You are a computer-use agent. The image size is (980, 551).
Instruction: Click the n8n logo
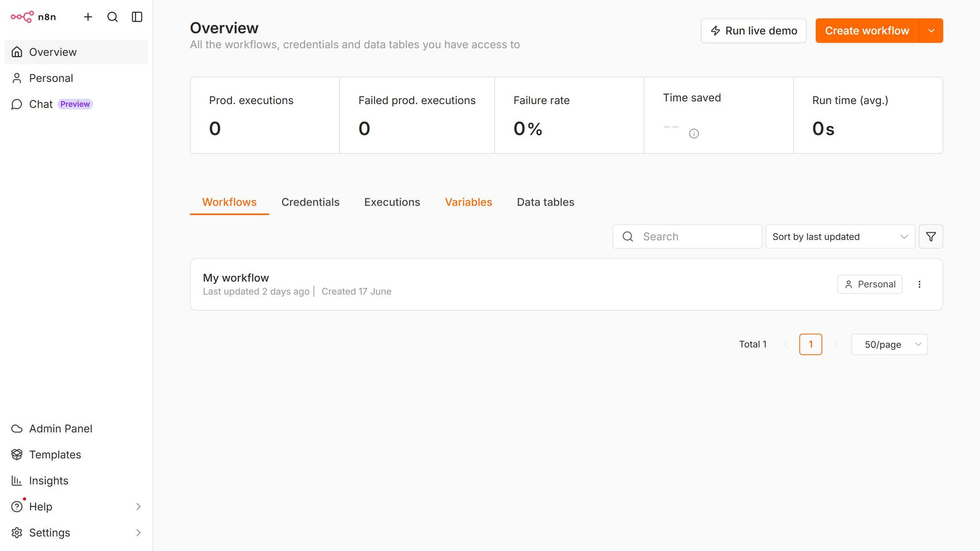pos(33,17)
